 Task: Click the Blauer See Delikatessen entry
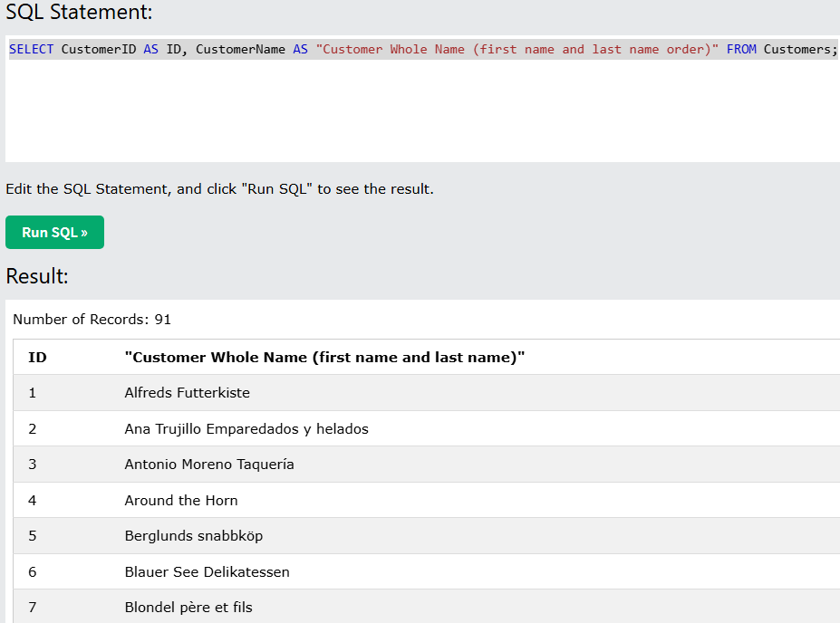[207, 572]
